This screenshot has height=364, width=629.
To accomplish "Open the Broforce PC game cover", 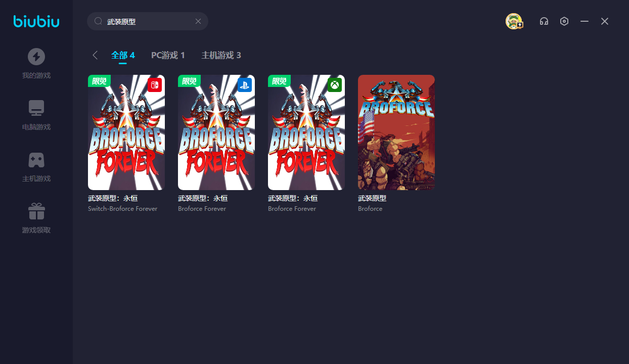I will pyautogui.click(x=396, y=132).
